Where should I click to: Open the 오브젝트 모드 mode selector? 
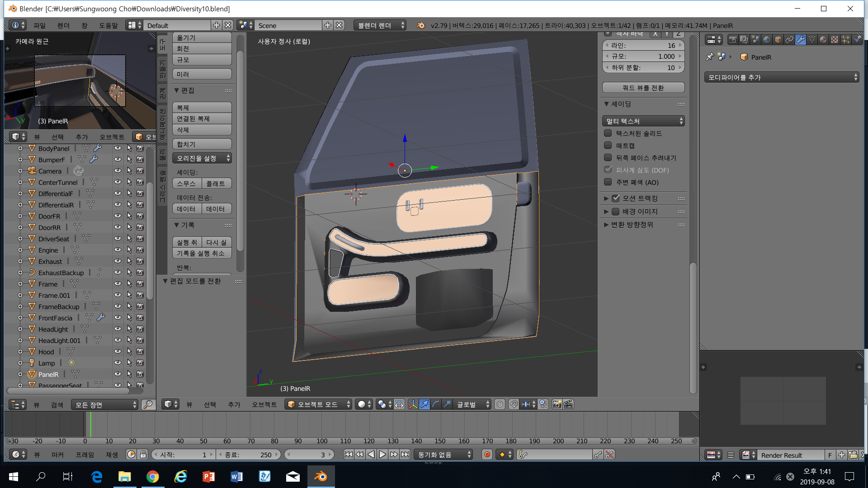click(318, 404)
